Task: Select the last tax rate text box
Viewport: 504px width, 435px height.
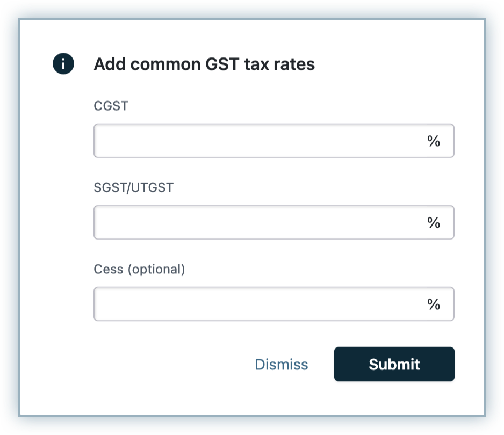Action: click(x=258, y=304)
